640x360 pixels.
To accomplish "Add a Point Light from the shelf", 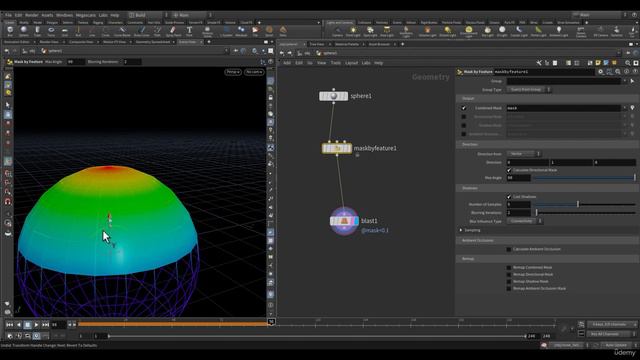I will coord(353,31).
